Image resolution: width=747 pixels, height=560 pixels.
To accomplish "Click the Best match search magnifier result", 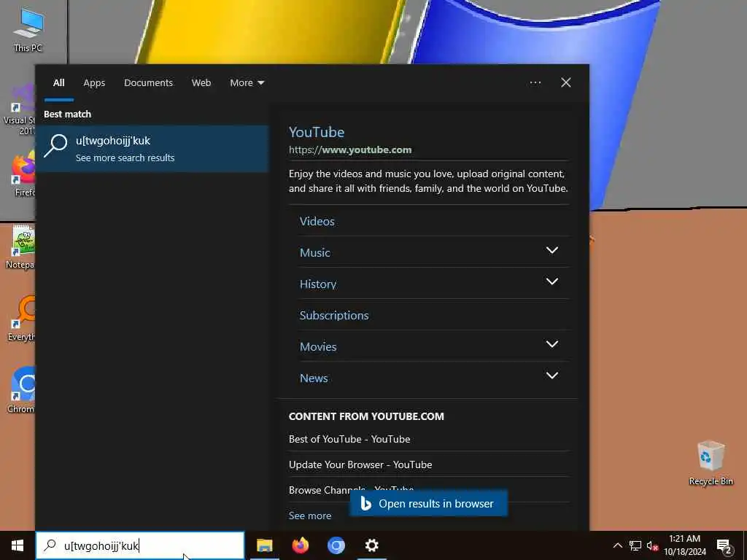I will [x=152, y=149].
